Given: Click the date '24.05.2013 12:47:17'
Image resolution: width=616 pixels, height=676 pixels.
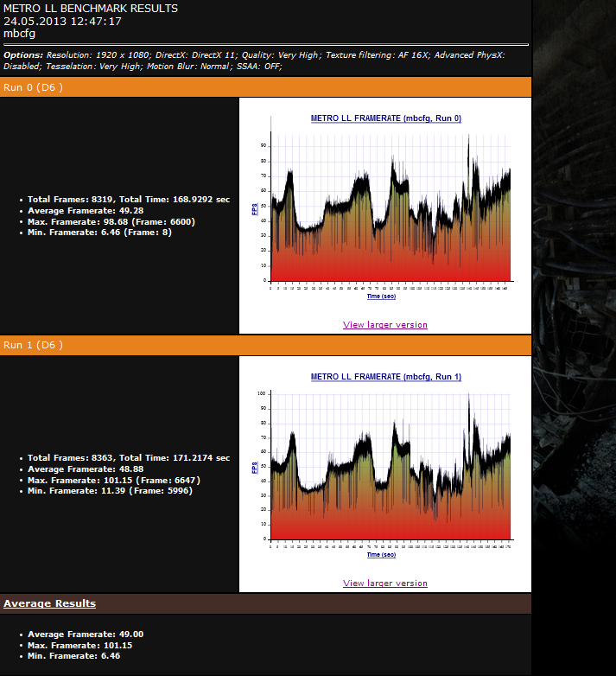Looking at the screenshot, I should point(62,21).
